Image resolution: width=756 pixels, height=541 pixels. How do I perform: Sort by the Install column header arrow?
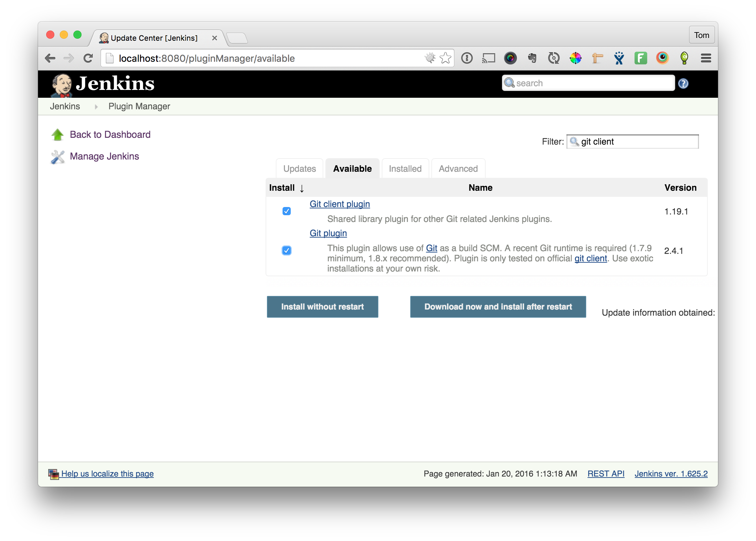pos(301,188)
